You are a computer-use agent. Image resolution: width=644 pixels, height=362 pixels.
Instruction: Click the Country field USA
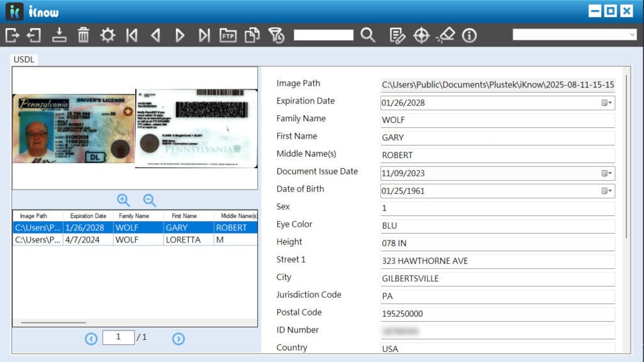click(x=498, y=348)
